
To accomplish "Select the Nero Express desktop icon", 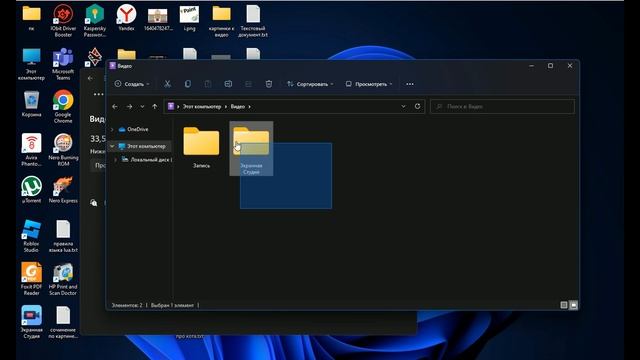I will [63, 189].
